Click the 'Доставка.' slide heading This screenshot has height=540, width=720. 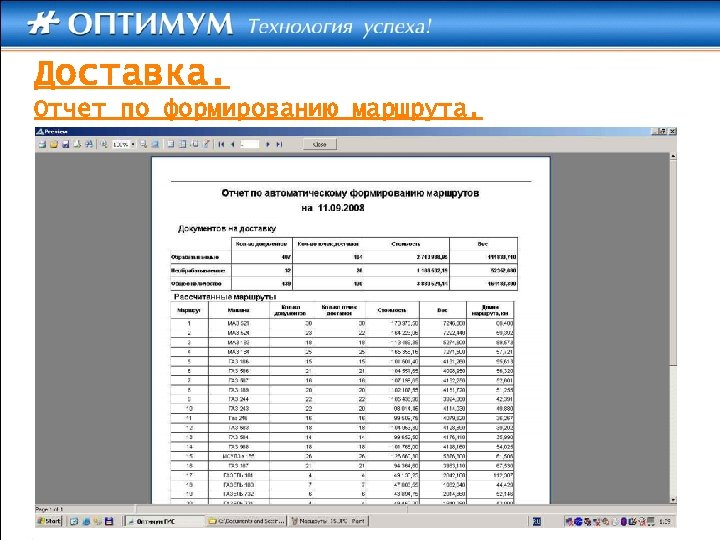(x=132, y=74)
